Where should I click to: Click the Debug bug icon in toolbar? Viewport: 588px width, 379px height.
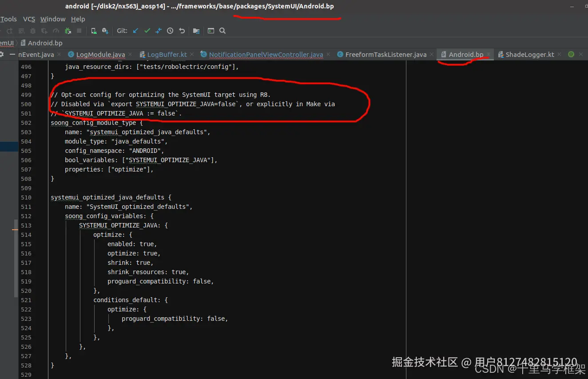(32, 31)
